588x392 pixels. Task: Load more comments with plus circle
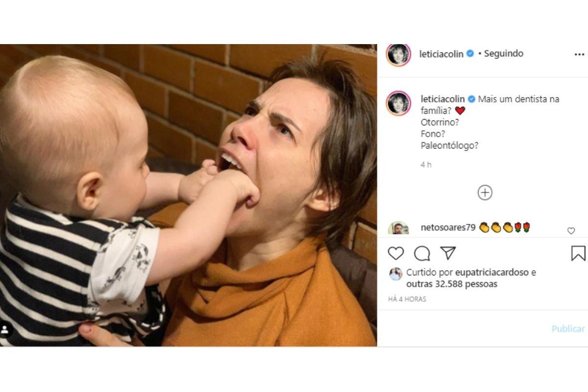(x=485, y=193)
